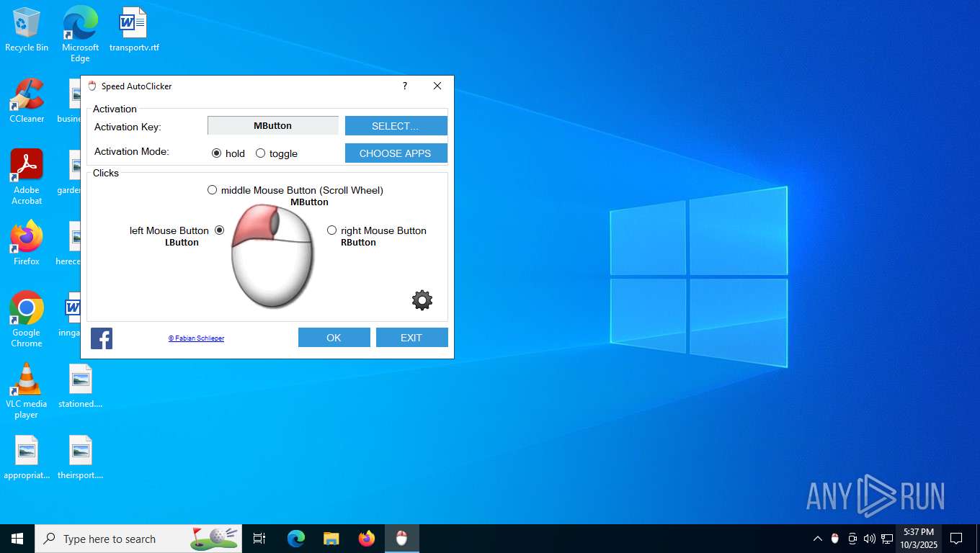The width and height of the screenshot is (980, 553).
Task: Click the mouse icon in system tray
Action: click(835, 539)
